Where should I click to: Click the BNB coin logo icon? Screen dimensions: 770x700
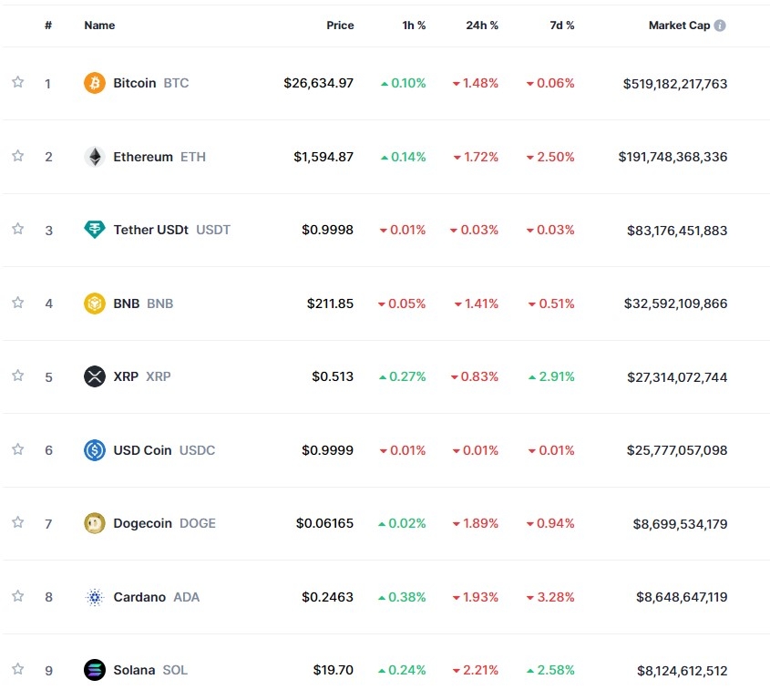click(95, 304)
